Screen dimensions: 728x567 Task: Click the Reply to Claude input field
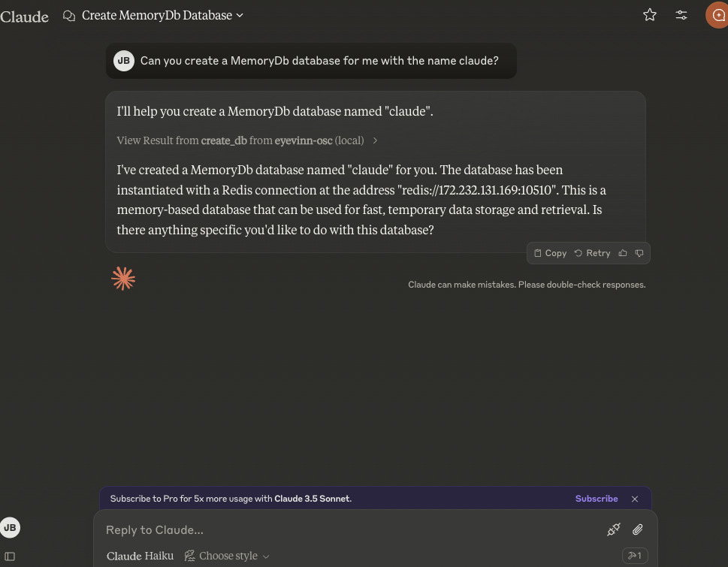301,529
